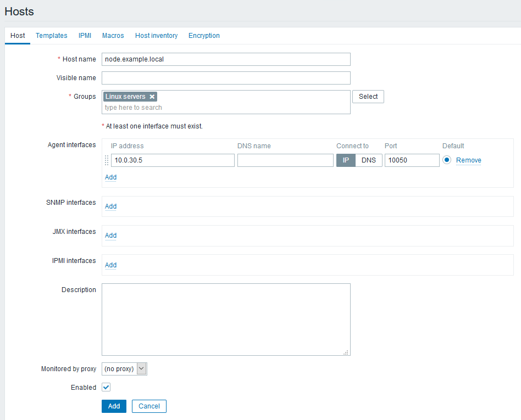Click the IP connect mode button
Viewport: 521px width, 420px height.
346,160
